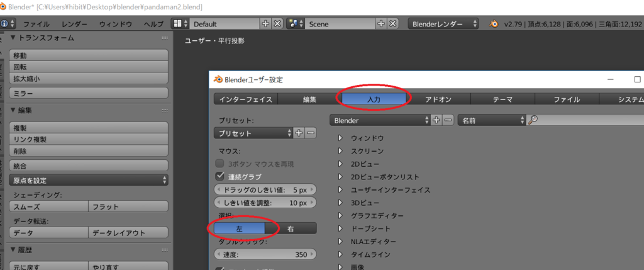Screen dimensions: 644x270
Task: Switch to the テーマ tab
Action: [x=502, y=99]
